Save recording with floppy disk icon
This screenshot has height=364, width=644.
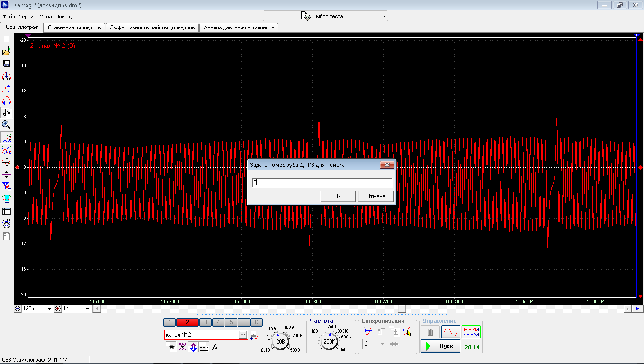pyautogui.click(x=7, y=64)
